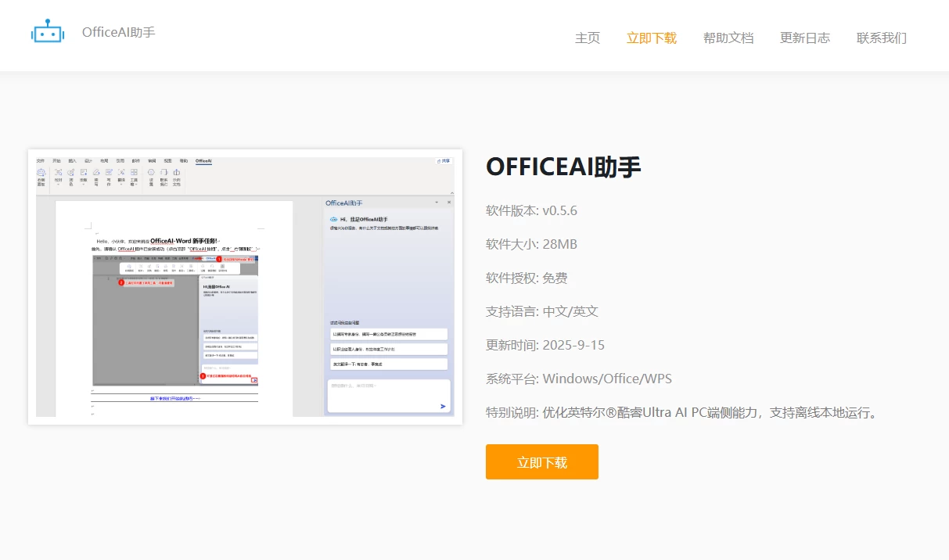Image resolution: width=949 pixels, height=560 pixels.
Task: Click the 共享 share icon in the document
Action: tap(443, 160)
